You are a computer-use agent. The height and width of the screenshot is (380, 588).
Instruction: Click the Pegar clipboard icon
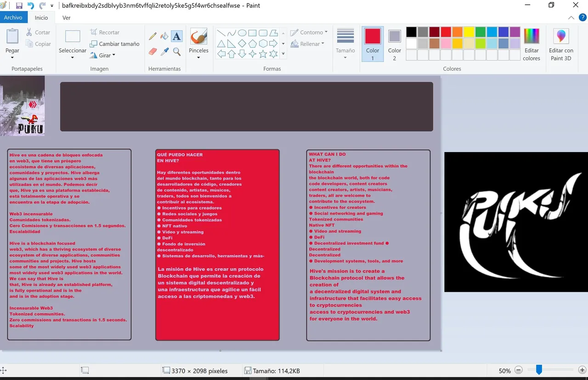(12, 37)
